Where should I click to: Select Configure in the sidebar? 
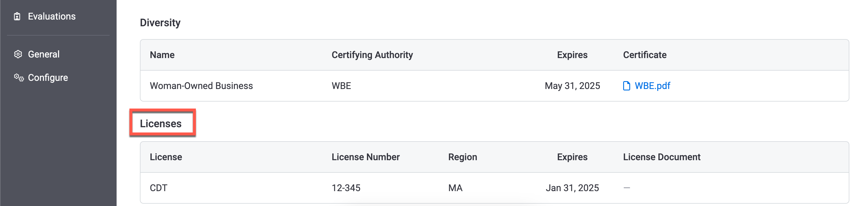tap(48, 78)
